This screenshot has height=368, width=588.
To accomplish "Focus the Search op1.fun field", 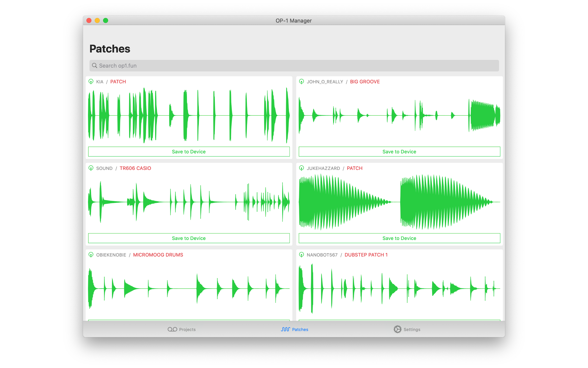I will [294, 66].
